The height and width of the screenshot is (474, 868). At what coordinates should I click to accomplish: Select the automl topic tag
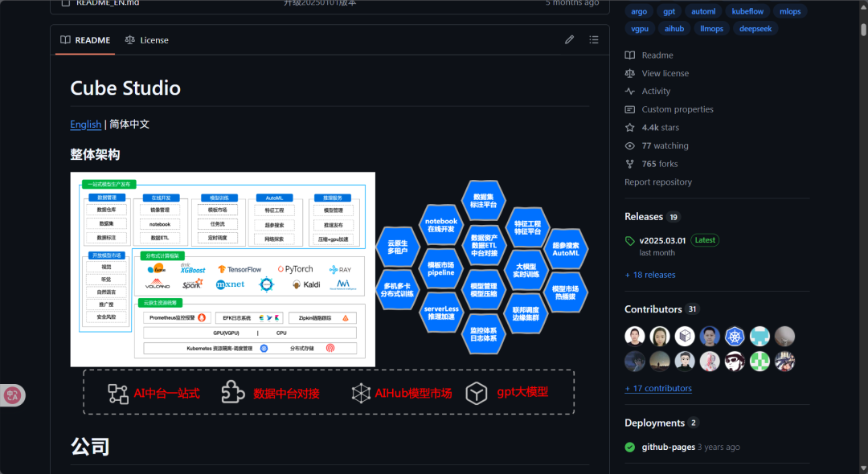[703, 11]
